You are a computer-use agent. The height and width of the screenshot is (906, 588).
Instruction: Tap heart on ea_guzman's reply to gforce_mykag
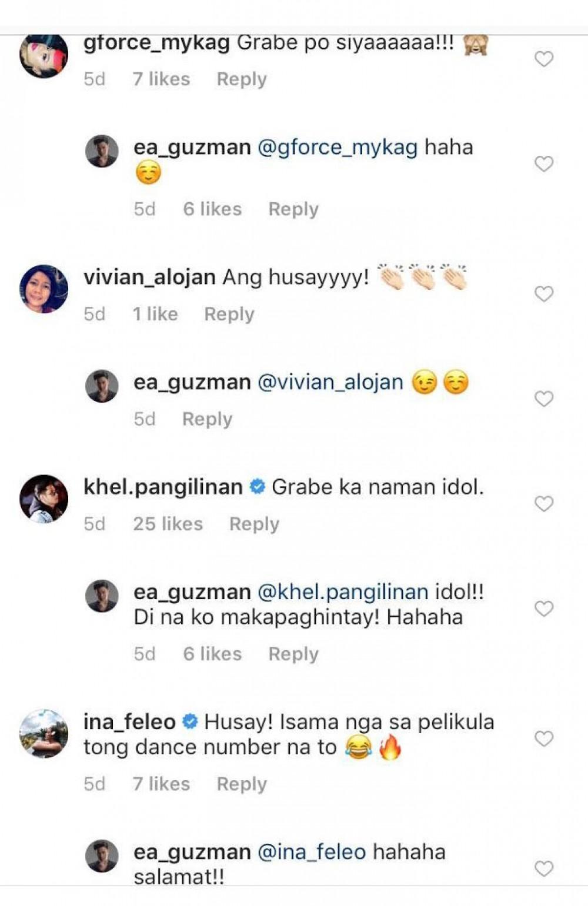point(544,163)
